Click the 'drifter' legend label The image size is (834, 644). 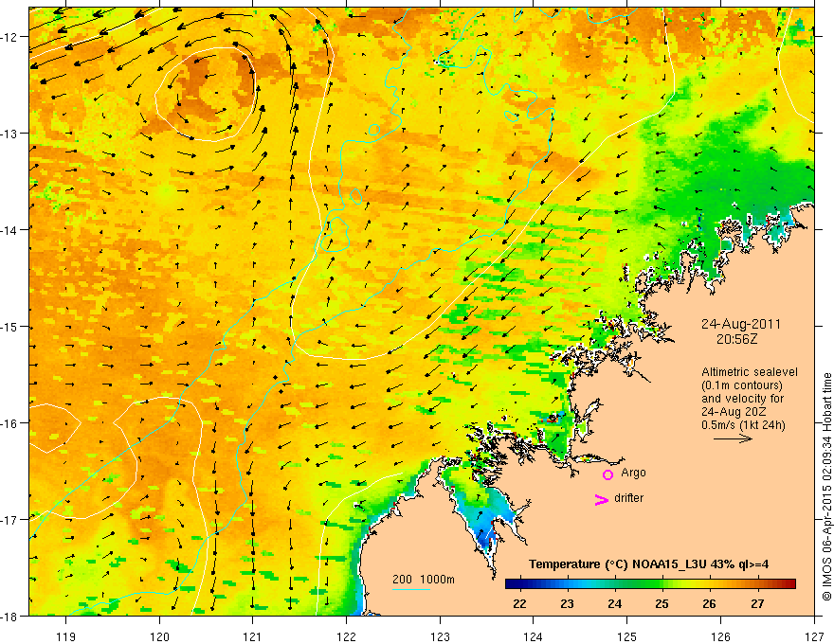coord(628,498)
